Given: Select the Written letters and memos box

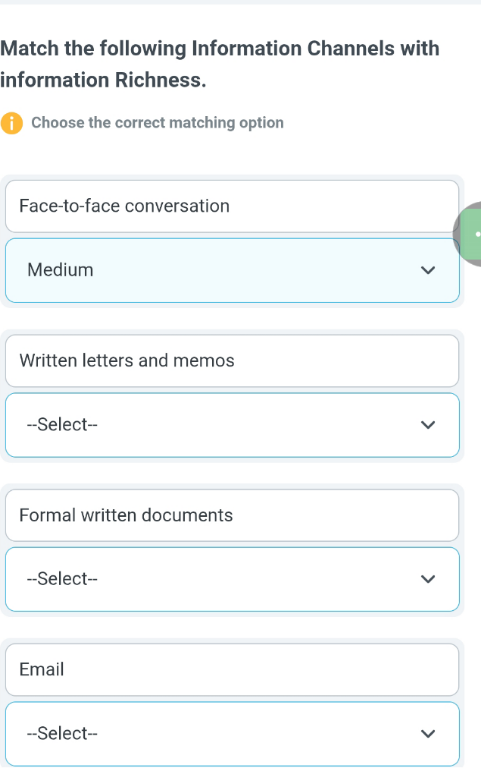Looking at the screenshot, I should point(232,360).
